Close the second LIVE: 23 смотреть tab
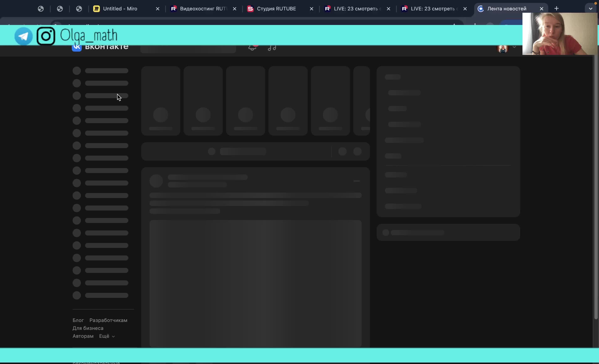This screenshot has width=599, height=364. pyautogui.click(x=465, y=9)
